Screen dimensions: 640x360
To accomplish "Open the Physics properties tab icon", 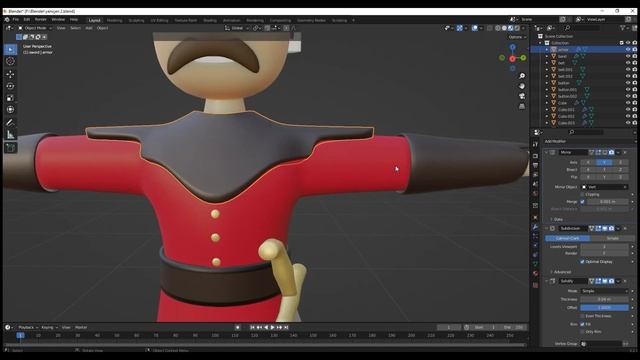I will (536, 245).
